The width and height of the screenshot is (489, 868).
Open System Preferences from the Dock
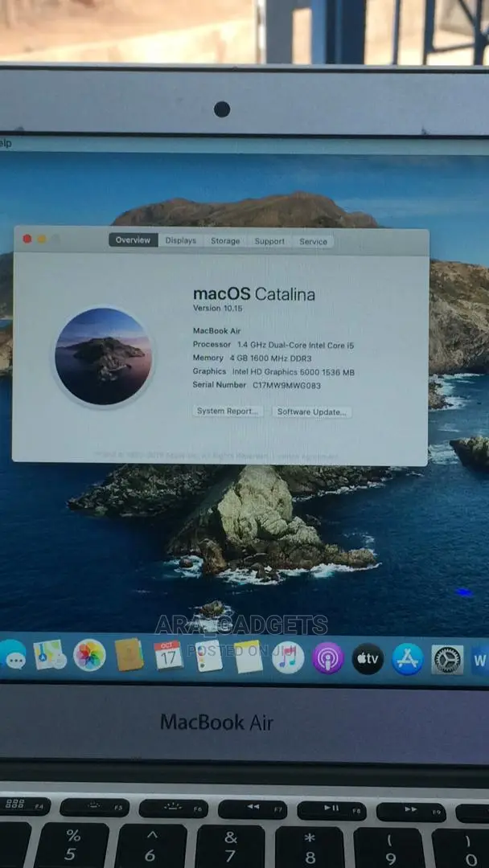(x=447, y=659)
